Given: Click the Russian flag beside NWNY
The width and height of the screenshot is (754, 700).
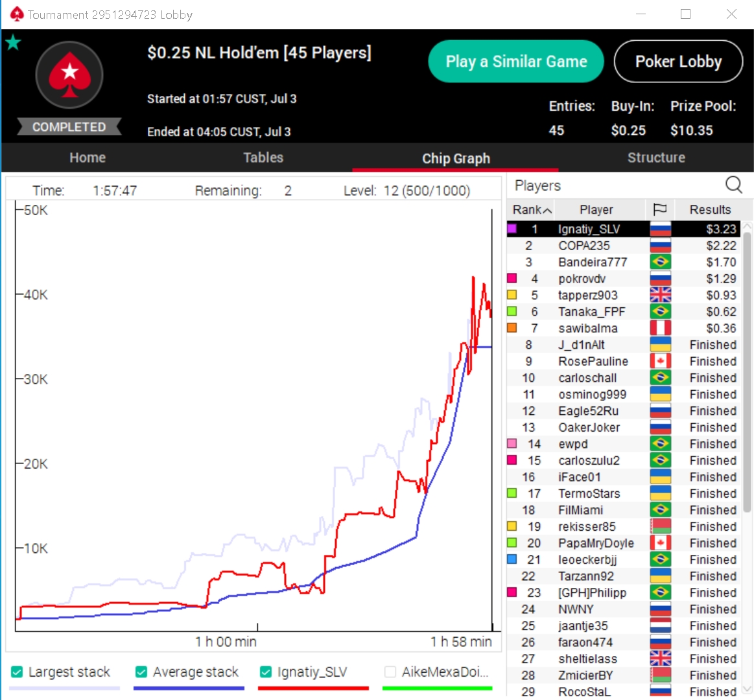Looking at the screenshot, I should (660, 609).
